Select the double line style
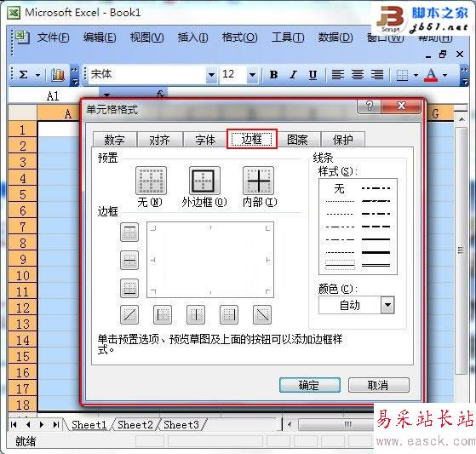This screenshot has width=476, height=454. (376, 266)
